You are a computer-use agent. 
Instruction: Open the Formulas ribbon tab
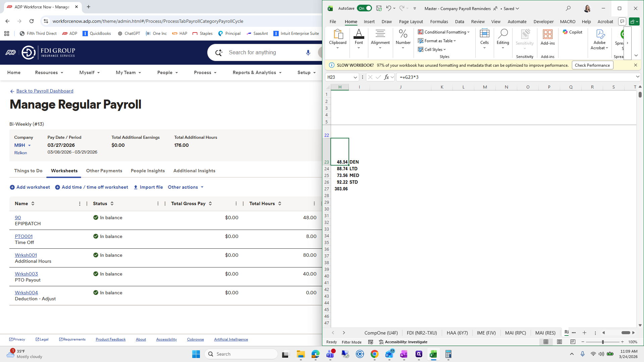439,21
